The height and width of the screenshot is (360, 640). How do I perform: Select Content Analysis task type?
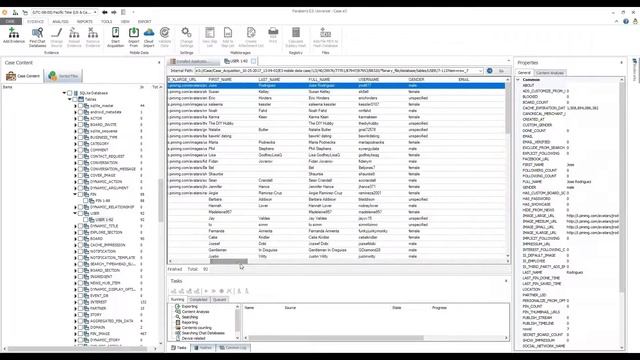(196, 311)
